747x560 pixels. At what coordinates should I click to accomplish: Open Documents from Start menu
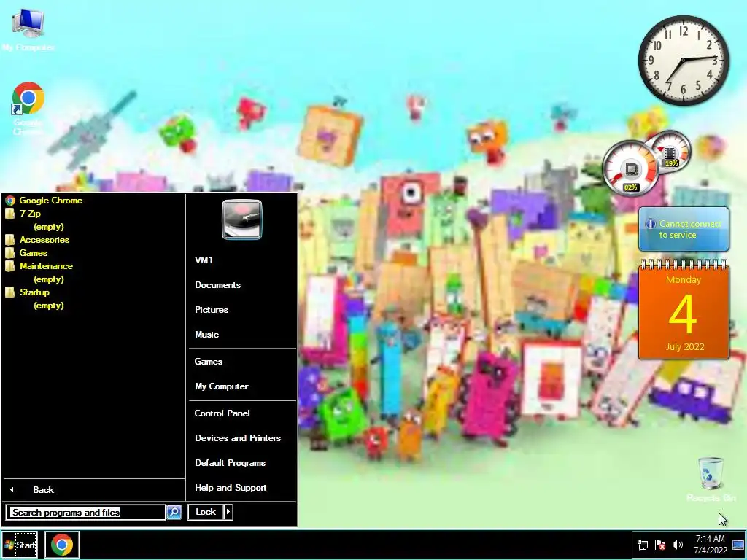click(217, 285)
